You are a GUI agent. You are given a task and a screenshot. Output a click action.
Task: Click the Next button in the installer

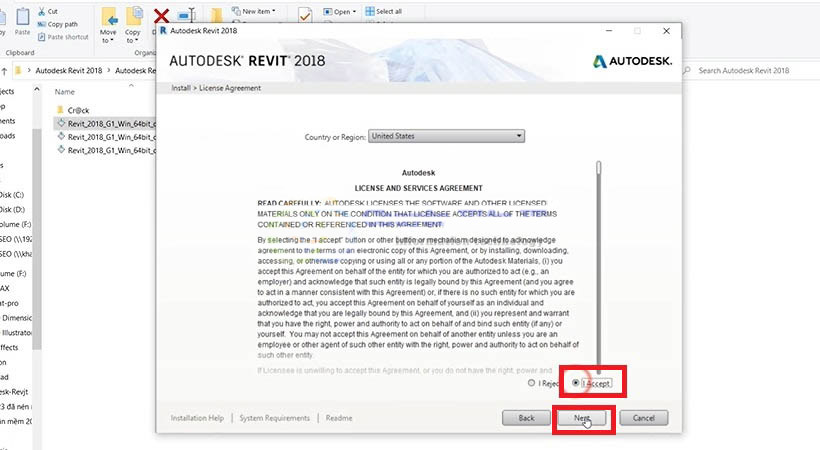click(582, 418)
